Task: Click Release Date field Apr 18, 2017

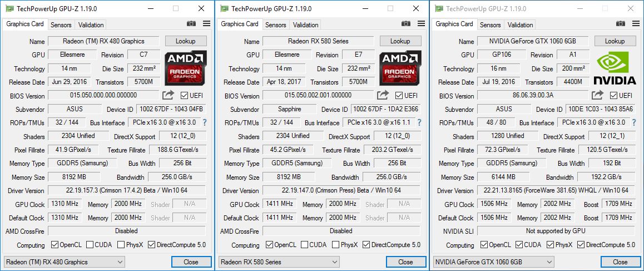Action: pyautogui.click(x=284, y=82)
